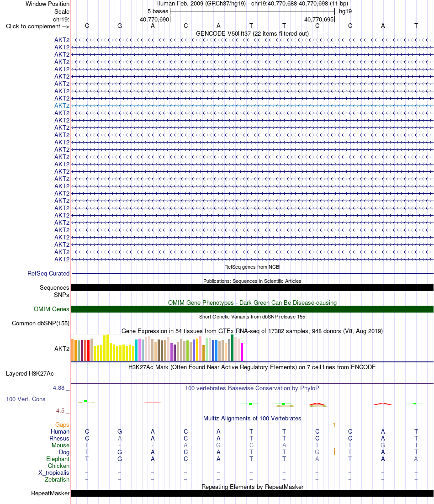Open '100 vertebrates Basewise Conservation by PhyloP' title

pos(252,388)
